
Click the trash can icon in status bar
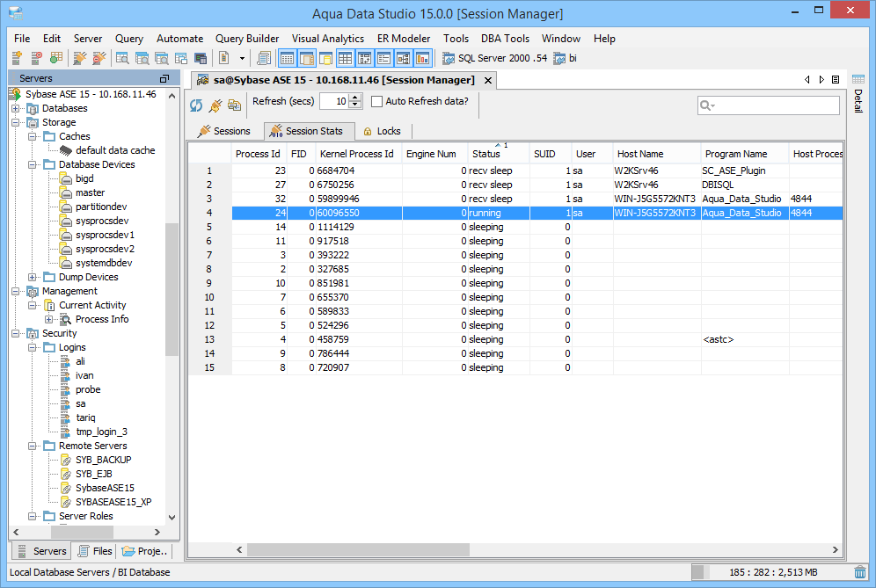coord(860,572)
